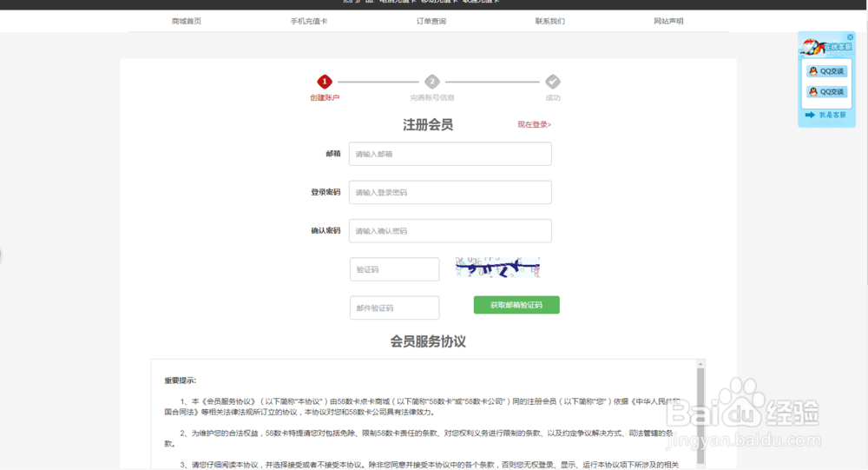
Task: Refresh the captcha image
Action: click(497, 268)
